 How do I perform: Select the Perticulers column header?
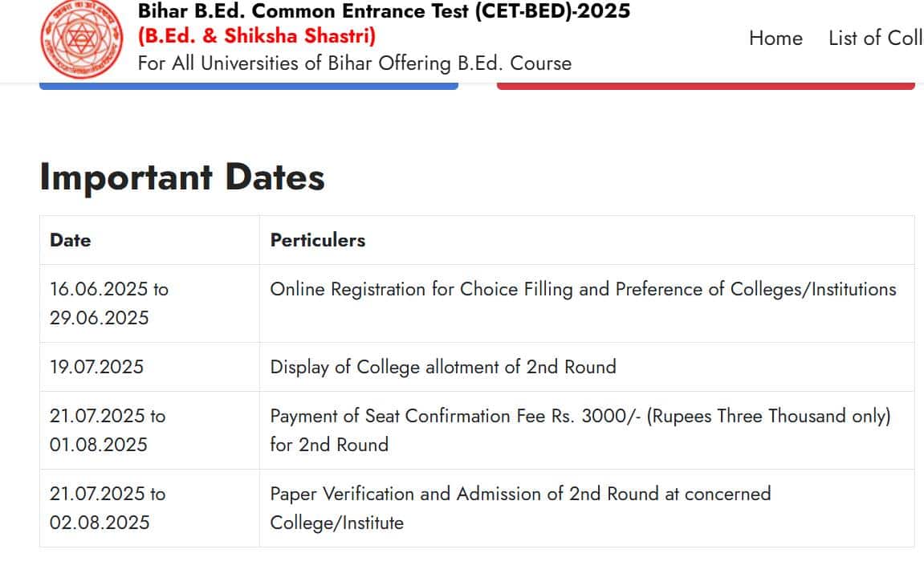coord(587,240)
